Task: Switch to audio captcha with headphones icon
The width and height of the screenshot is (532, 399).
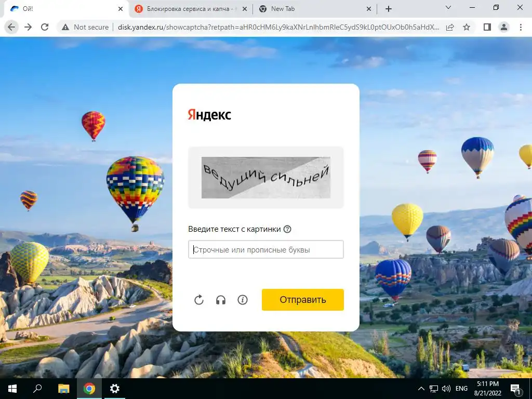Action: click(x=221, y=300)
